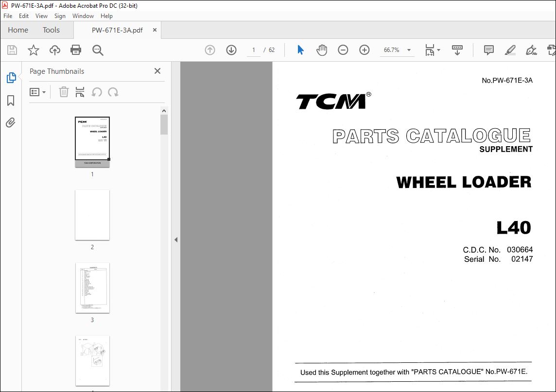Screen dimensions: 556x392
Task: Open the Bookmarks sidebar panel
Action: pos(11,100)
